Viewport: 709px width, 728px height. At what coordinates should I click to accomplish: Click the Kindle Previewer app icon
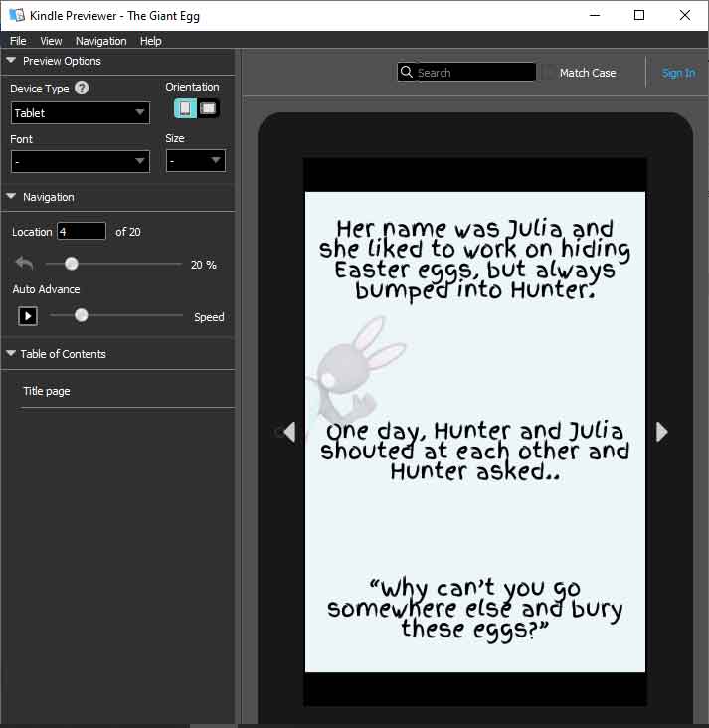tap(17, 15)
